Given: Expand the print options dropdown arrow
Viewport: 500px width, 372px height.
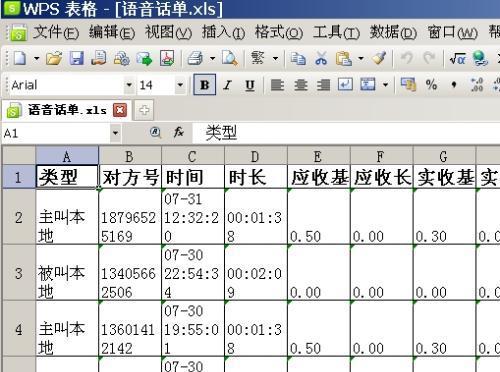Looking at the screenshot, I should point(212,59).
